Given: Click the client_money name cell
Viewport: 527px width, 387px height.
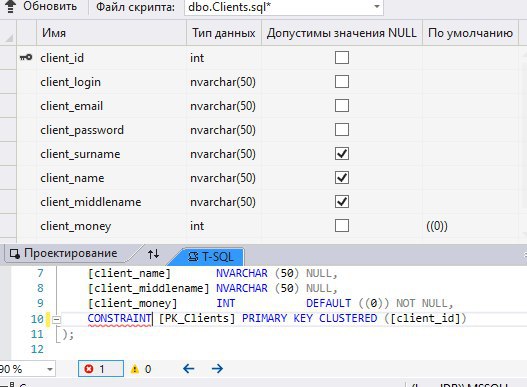Looking at the screenshot, I should click(111, 226).
